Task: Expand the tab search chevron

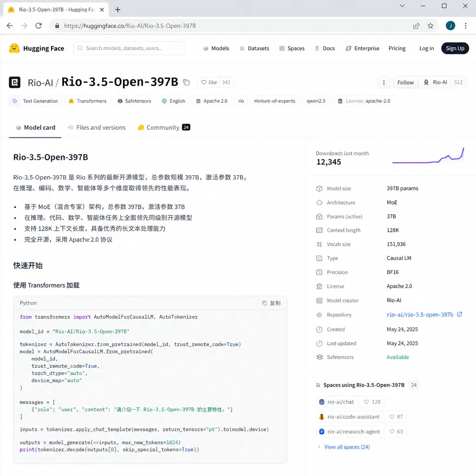Action: pos(402,6)
